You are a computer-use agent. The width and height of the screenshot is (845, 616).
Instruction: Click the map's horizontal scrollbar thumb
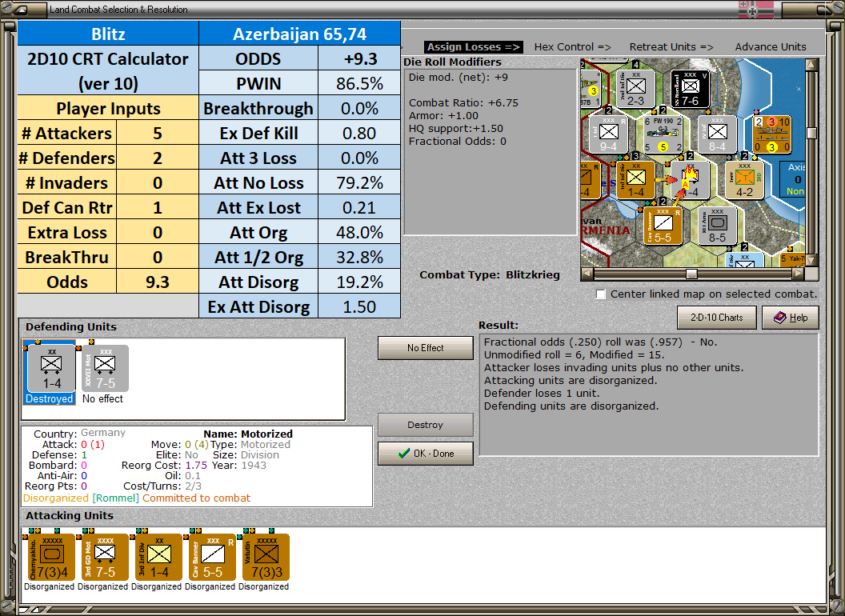click(691, 274)
